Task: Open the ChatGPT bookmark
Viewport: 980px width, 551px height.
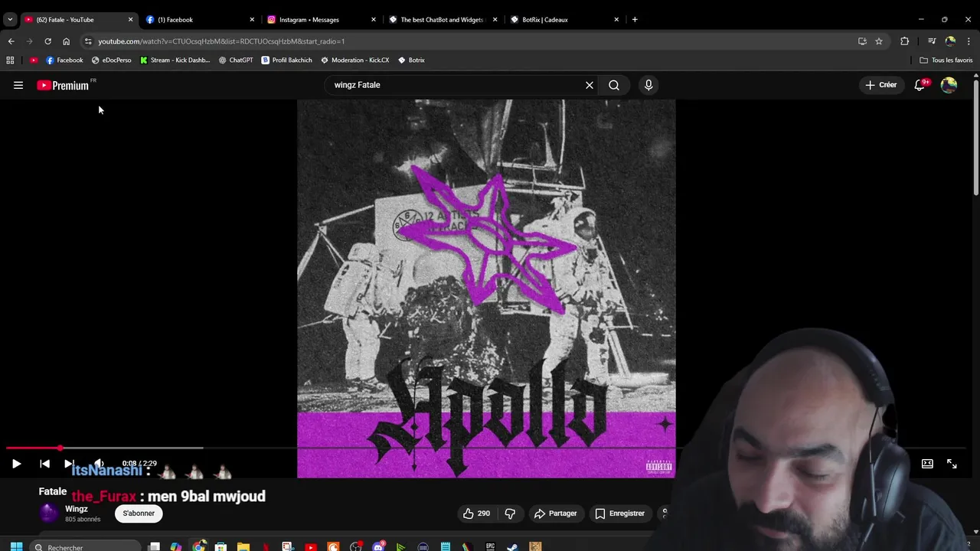Action: [x=236, y=60]
